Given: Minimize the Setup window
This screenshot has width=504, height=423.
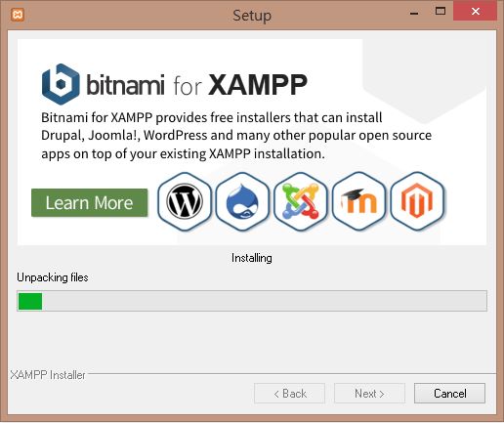Looking at the screenshot, I should coord(414,13).
